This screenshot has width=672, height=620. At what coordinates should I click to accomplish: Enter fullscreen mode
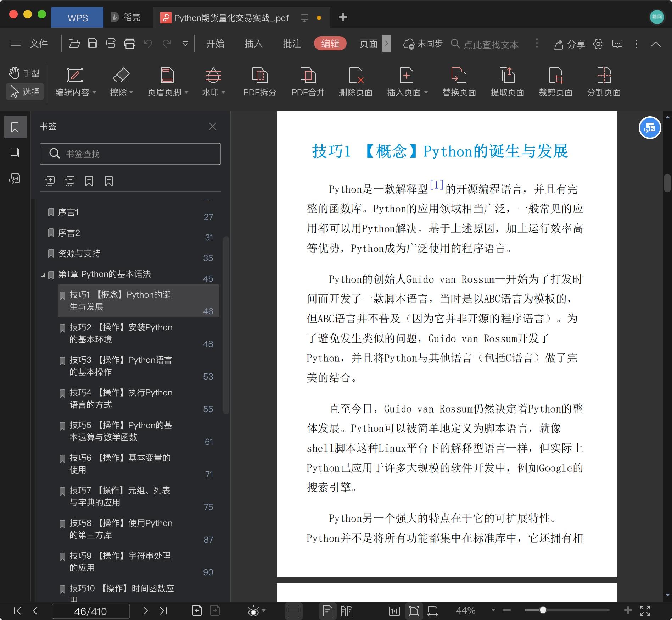(x=645, y=610)
